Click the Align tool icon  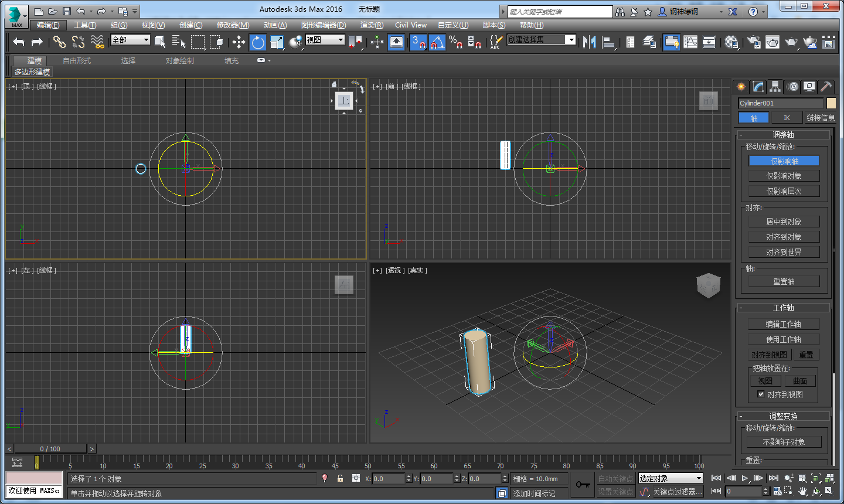[609, 42]
